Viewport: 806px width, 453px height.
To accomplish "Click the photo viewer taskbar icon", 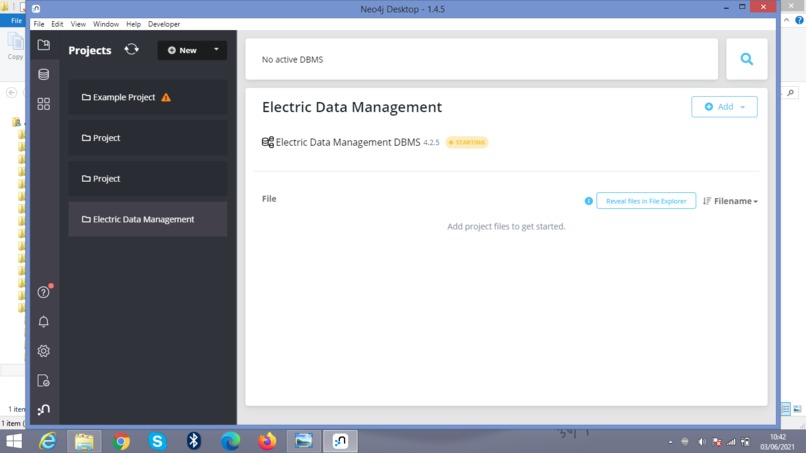I will coord(304,441).
